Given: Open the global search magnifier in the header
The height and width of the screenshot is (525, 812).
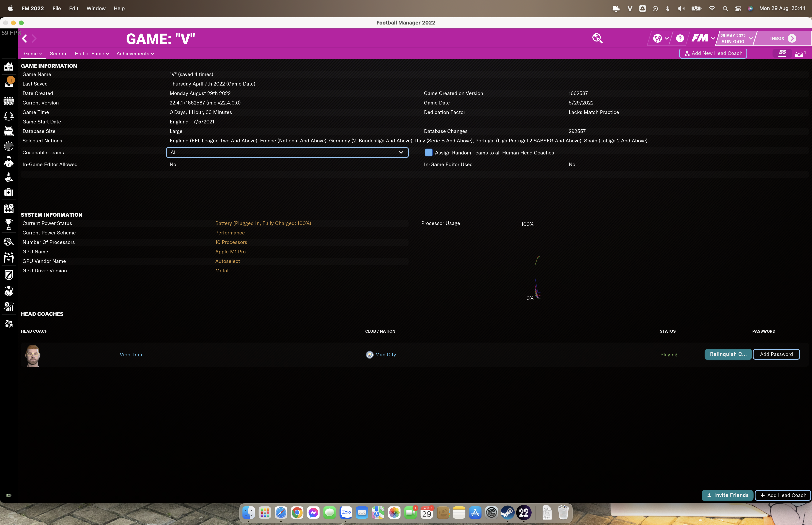Looking at the screenshot, I should [x=597, y=38].
